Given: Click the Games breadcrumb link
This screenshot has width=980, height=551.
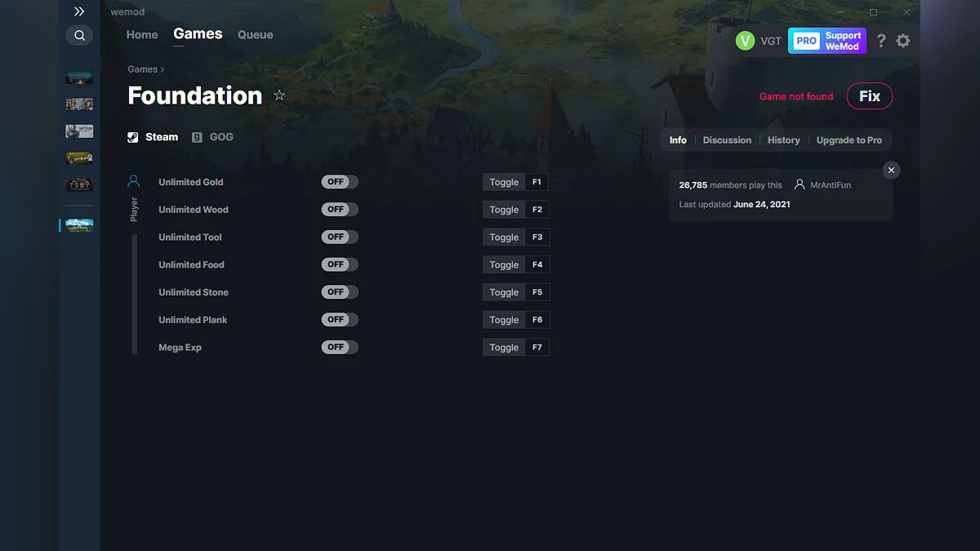Looking at the screenshot, I should (x=143, y=69).
